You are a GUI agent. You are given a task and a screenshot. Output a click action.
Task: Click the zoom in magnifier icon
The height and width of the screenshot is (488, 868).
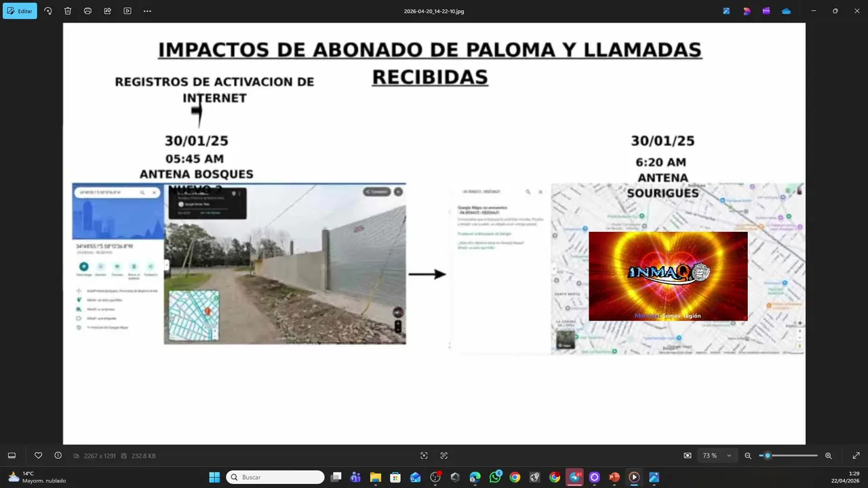tap(828, 455)
